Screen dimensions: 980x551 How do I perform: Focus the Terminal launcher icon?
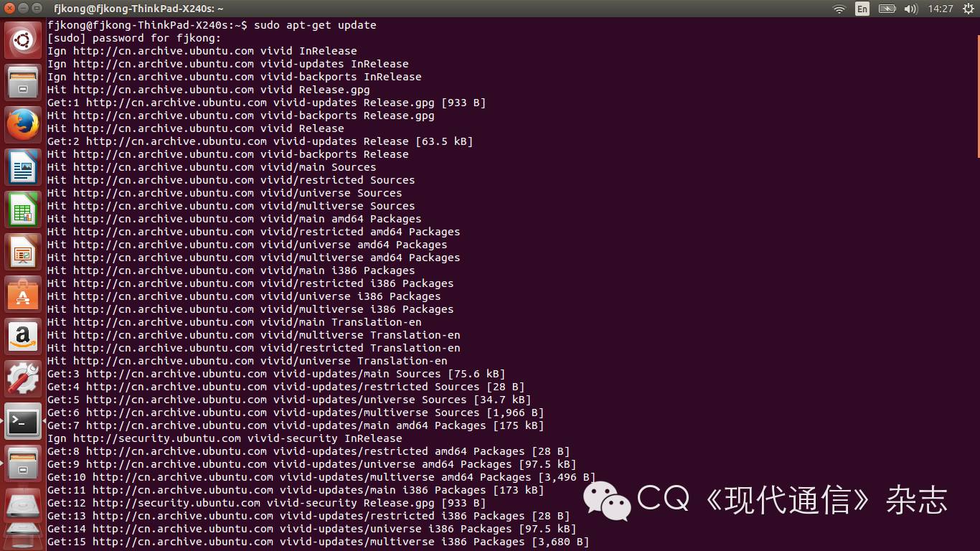(x=23, y=421)
